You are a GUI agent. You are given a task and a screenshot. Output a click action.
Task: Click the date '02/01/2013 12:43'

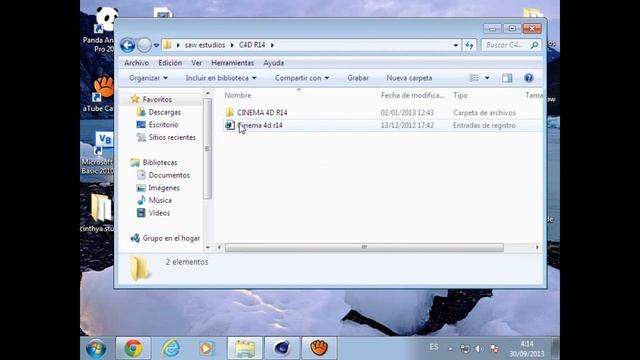[407, 113]
